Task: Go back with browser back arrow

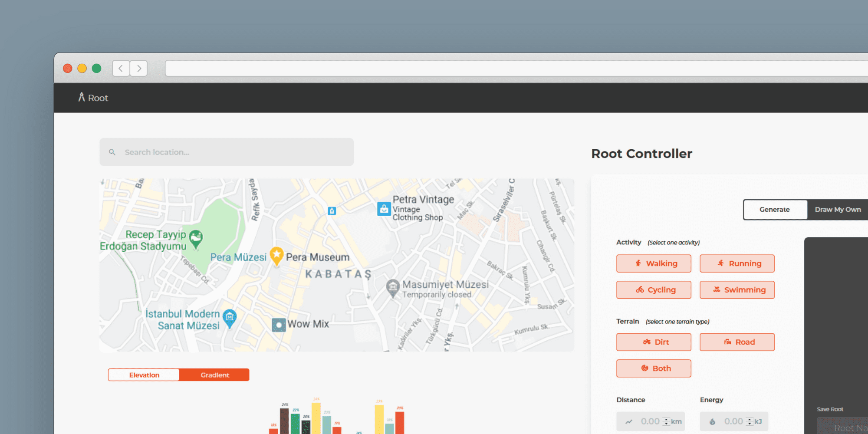Action: click(121, 68)
